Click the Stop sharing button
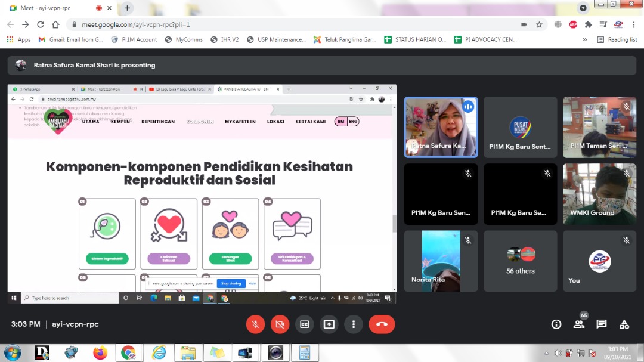This screenshot has width=644, height=362. pyautogui.click(x=231, y=283)
